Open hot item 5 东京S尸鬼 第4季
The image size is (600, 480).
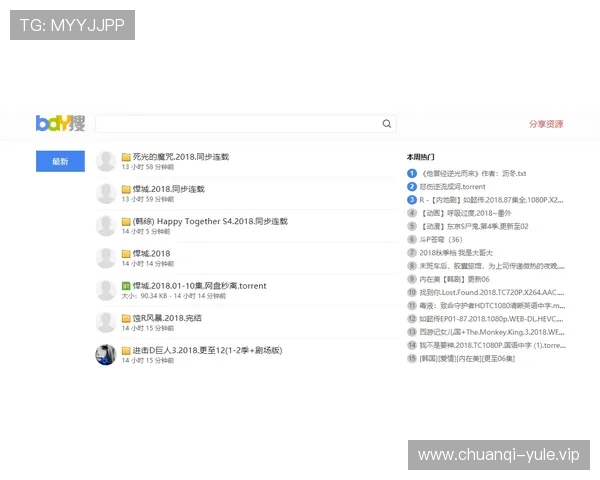474,226
